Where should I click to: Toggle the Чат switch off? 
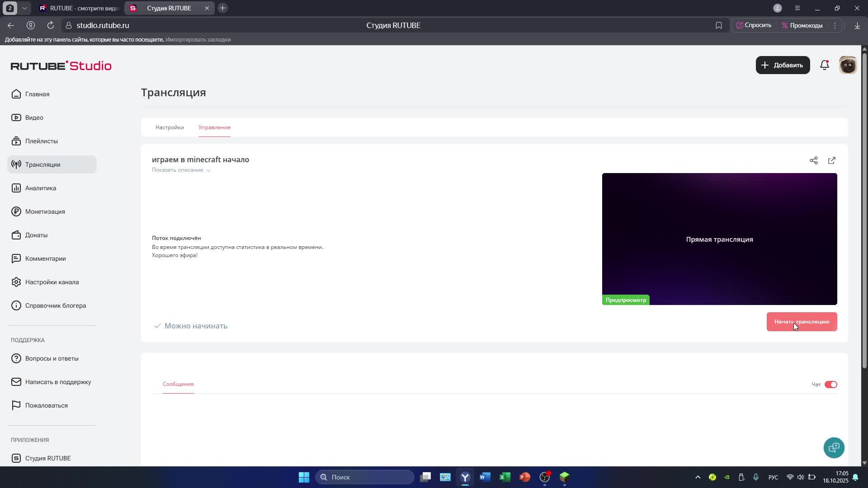tap(831, 385)
